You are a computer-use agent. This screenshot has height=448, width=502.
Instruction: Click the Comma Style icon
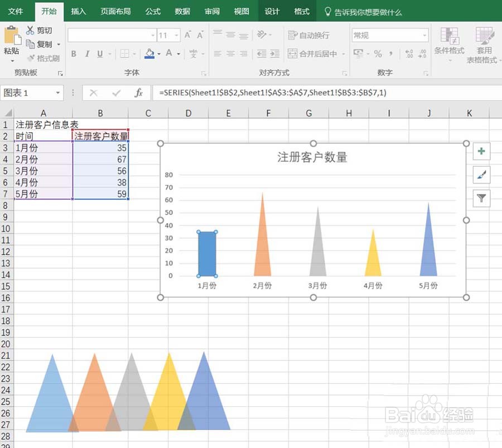pyautogui.click(x=391, y=54)
